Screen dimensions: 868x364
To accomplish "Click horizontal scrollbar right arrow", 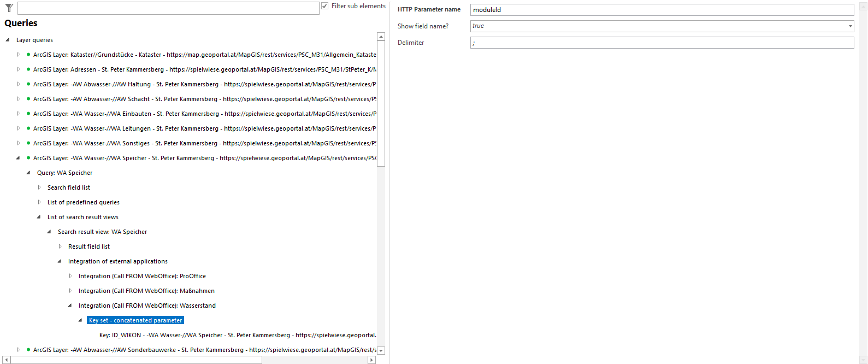I will tap(372, 360).
